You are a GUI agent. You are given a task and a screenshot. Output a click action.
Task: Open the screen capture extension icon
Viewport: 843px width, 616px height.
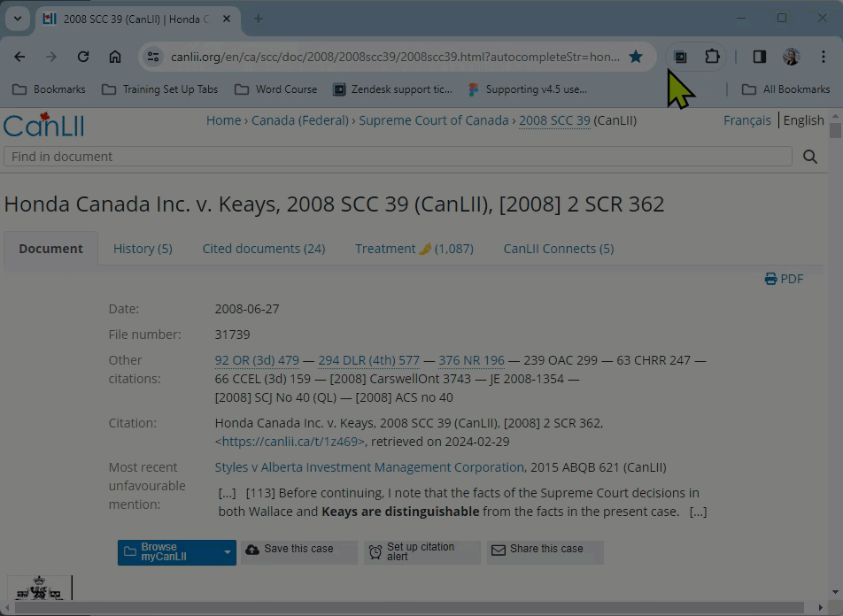[x=680, y=57]
